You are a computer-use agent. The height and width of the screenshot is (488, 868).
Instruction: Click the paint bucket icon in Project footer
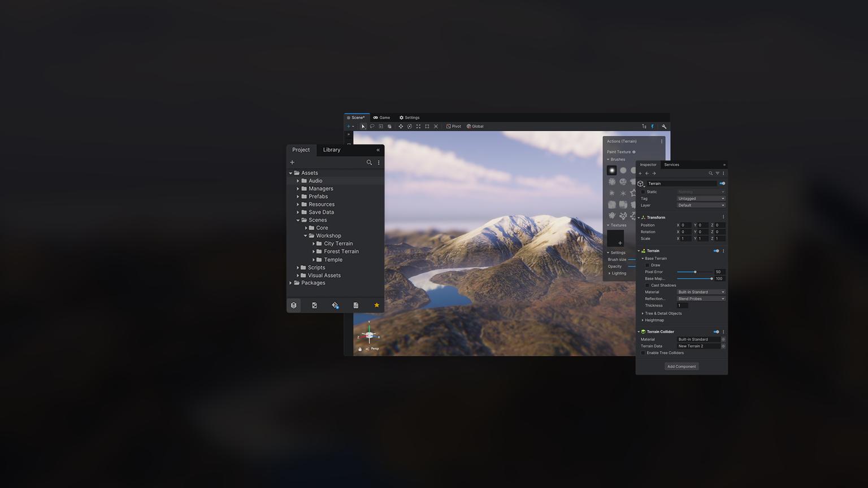[x=335, y=306]
